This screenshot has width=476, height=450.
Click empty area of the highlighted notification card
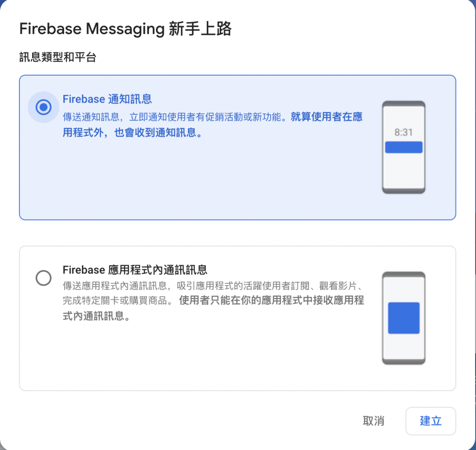coord(212,182)
